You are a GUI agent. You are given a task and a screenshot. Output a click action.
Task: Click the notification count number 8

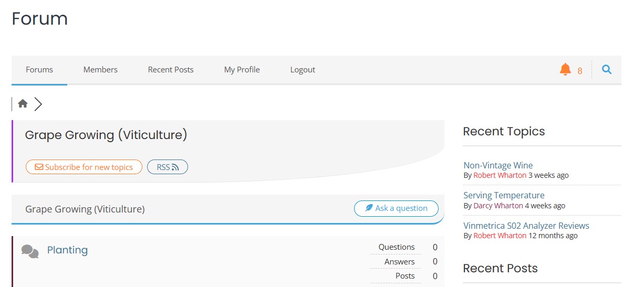[580, 71]
